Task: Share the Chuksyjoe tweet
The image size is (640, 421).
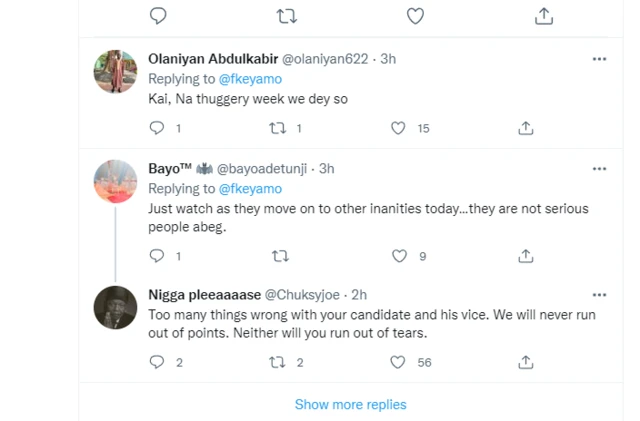Action: coord(526,362)
